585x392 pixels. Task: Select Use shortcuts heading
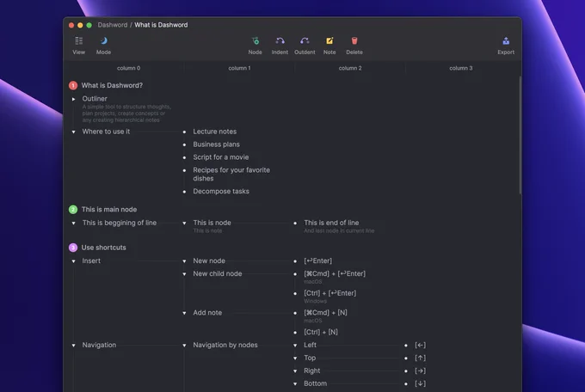click(x=104, y=248)
